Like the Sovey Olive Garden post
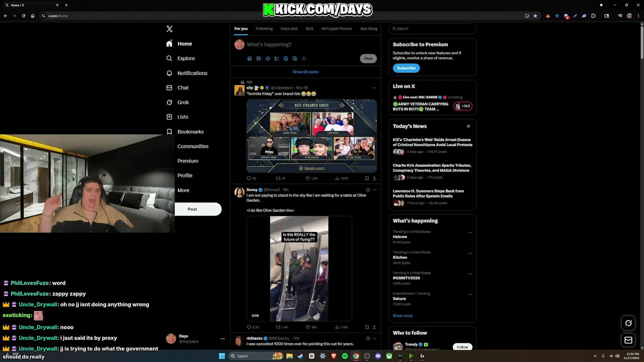Viewport: 644px width, 362px height. 308,327
